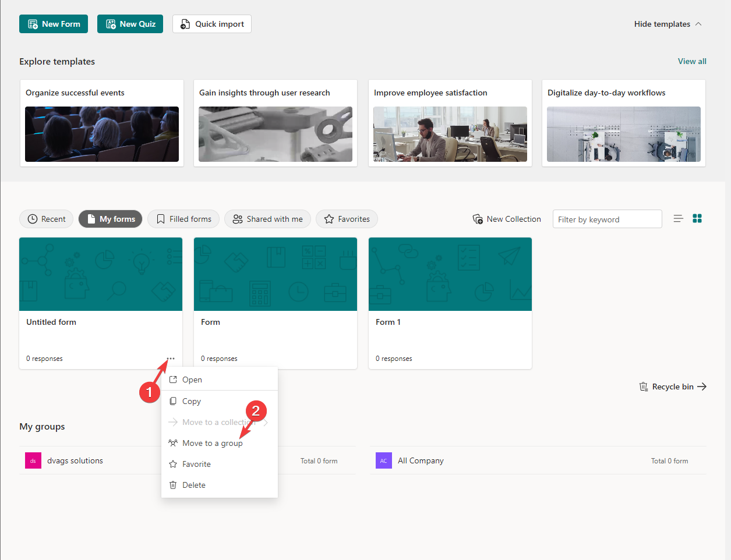The height and width of the screenshot is (560, 731).
Task: Open the Shared with me tab
Action: pos(268,219)
